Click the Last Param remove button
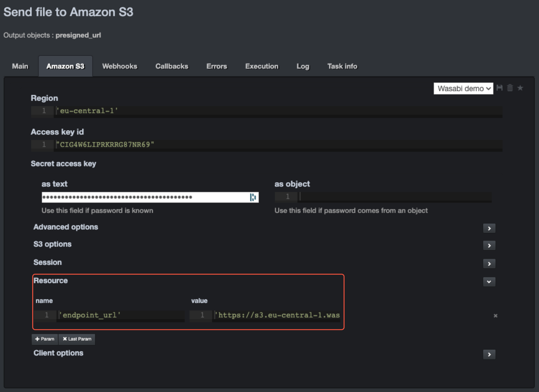The width and height of the screenshot is (539, 392). [x=77, y=339]
